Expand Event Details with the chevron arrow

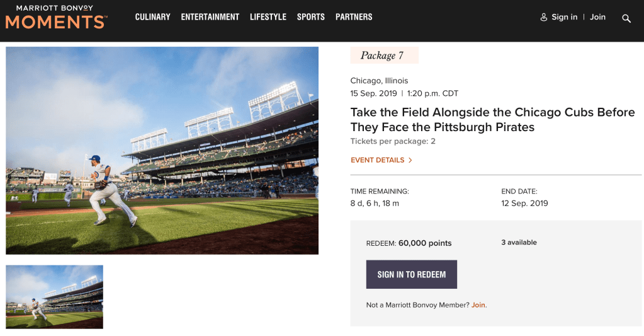coord(410,160)
